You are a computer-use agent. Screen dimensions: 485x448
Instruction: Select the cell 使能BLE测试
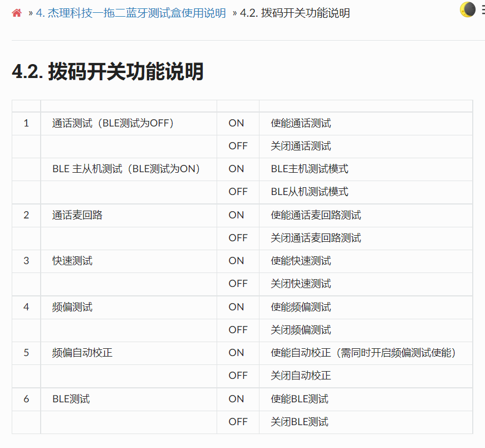coord(366,399)
